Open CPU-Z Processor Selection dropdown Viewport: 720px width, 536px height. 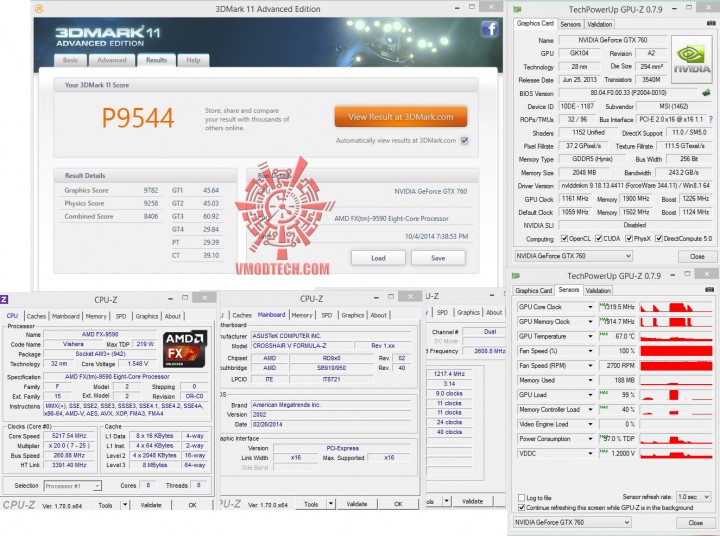(73, 485)
